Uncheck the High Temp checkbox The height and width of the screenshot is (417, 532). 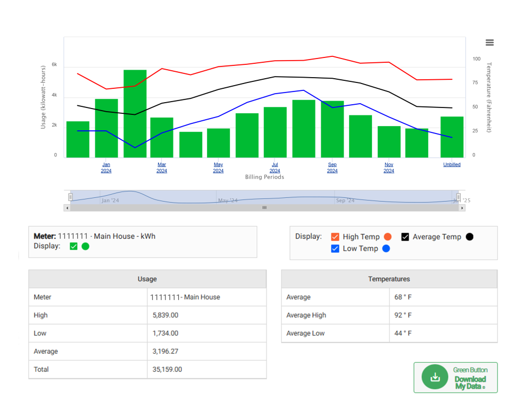tap(335, 236)
